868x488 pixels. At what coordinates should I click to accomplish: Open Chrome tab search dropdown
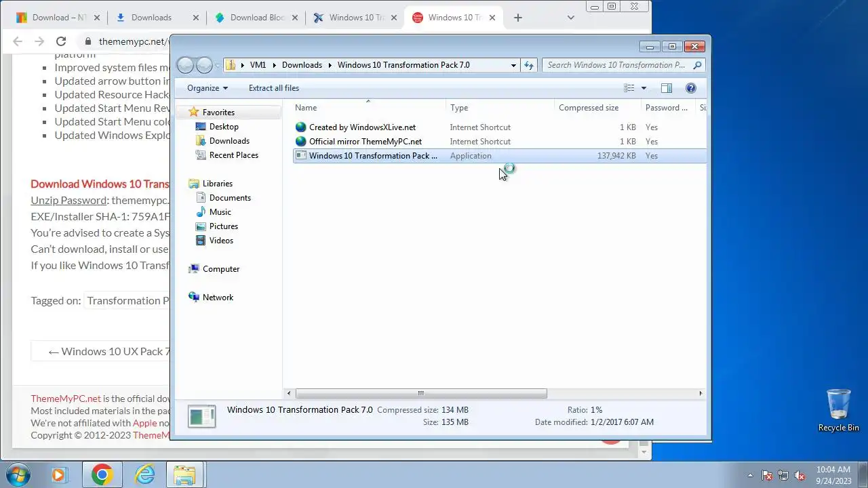[570, 18]
